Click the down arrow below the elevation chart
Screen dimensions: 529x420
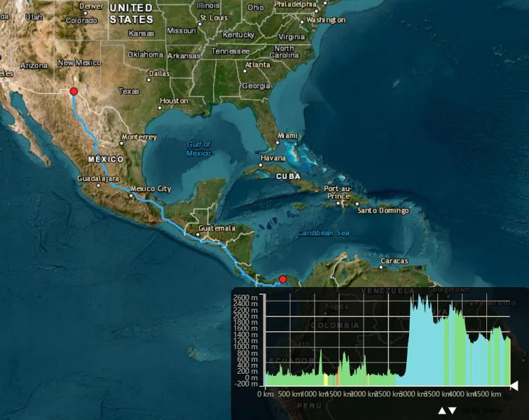453,411
